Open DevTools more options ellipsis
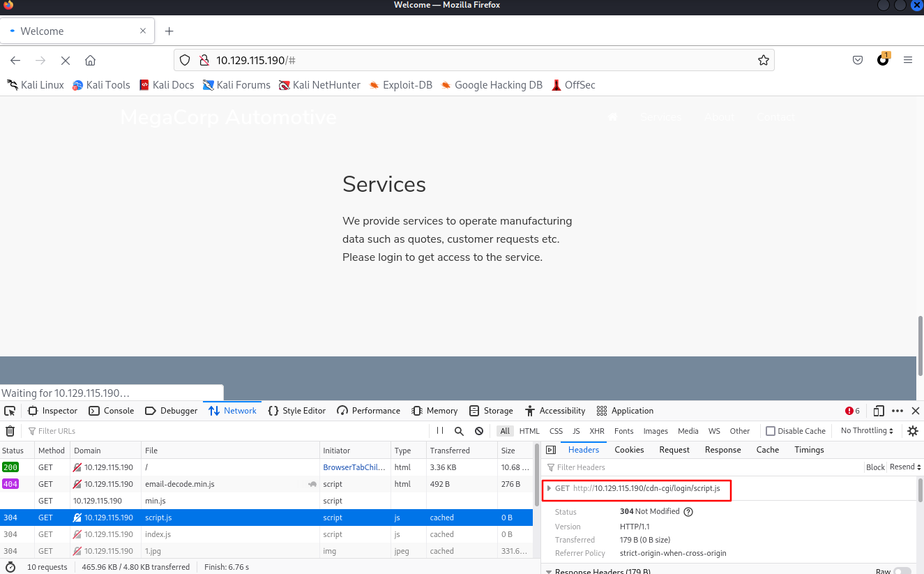Screen dimensions: 924x574 [898, 411]
